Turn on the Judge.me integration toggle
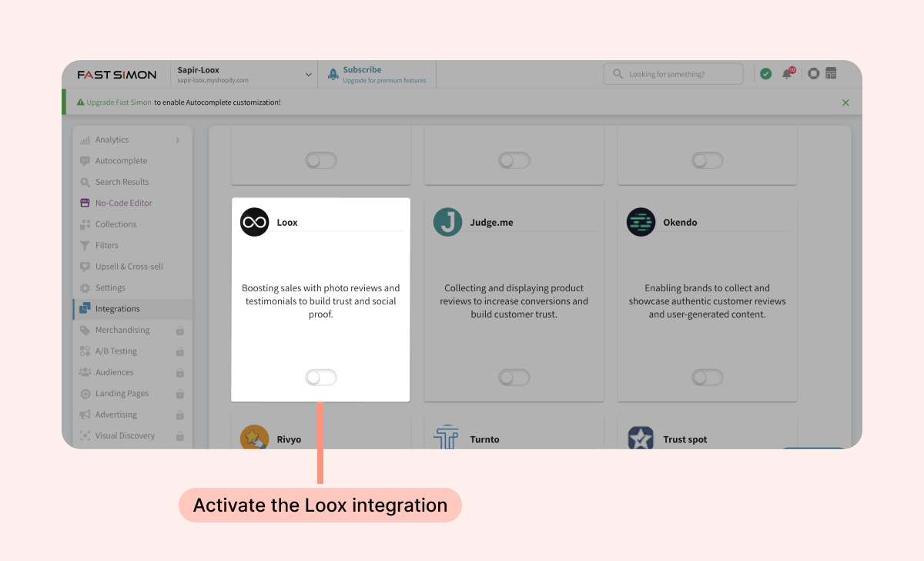The image size is (924, 561). 514,378
